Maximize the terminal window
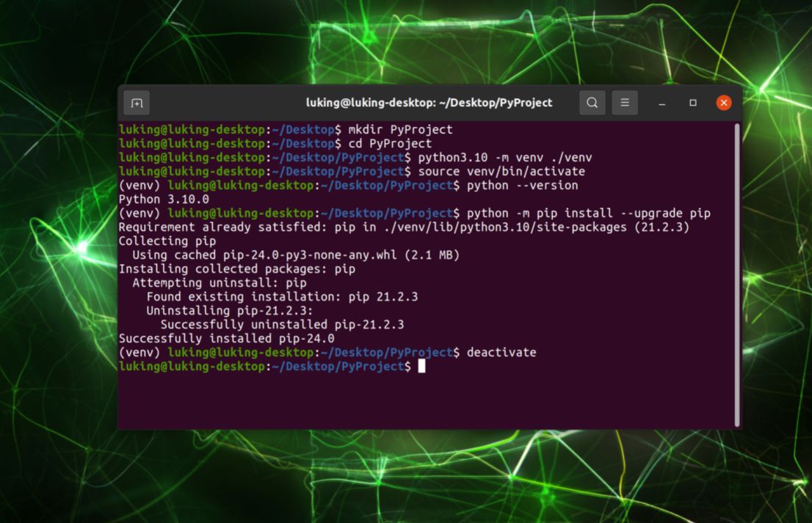 click(693, 103)
